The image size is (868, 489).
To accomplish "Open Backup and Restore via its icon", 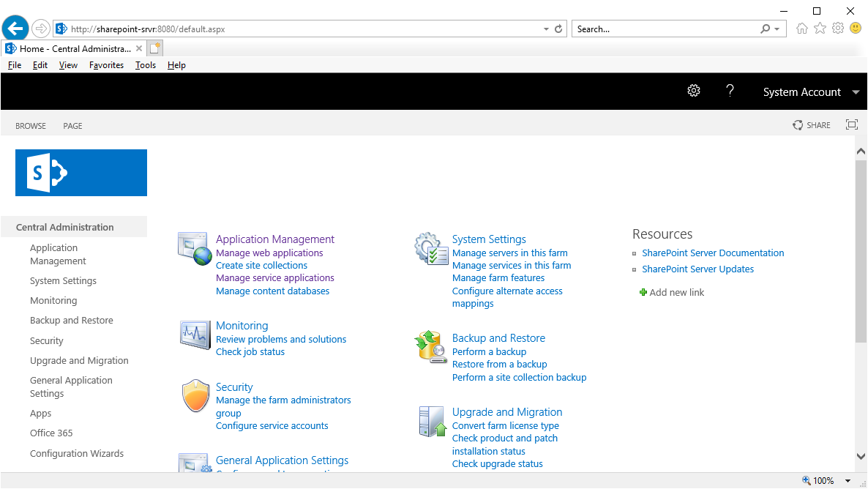I will [430, 348].
